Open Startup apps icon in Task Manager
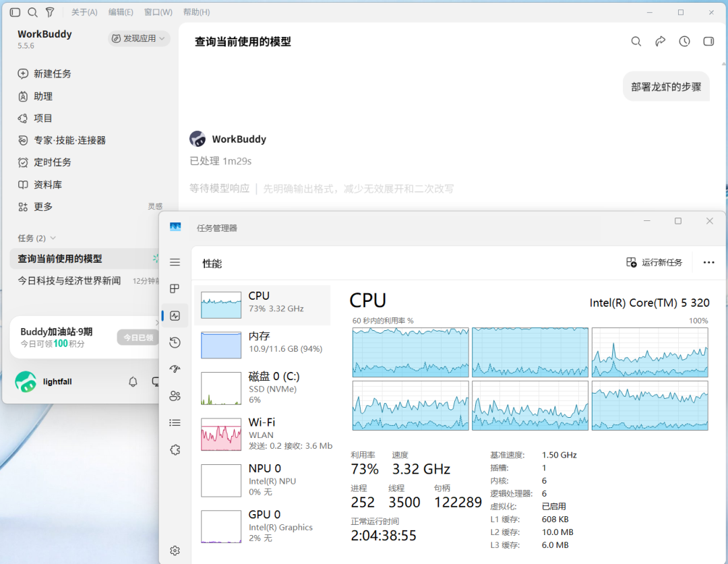 pyautogui.click(x=175, y=369)
